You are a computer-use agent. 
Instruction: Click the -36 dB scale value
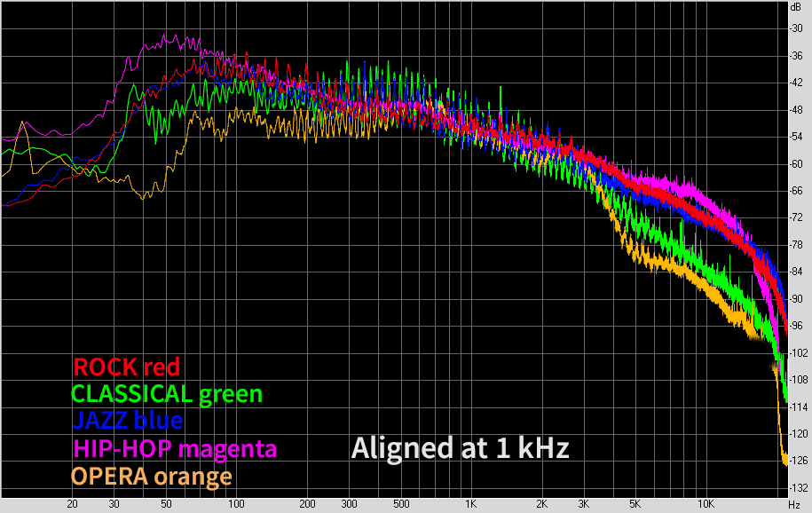[x=796, y=55]
